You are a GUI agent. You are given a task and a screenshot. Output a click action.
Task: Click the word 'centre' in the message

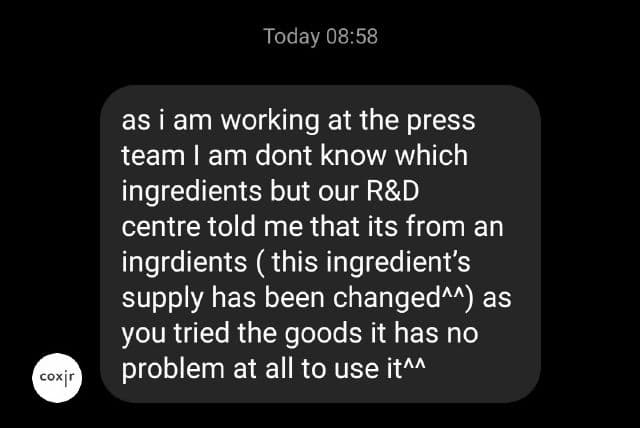pyautogui.click(x=161, y=227)
